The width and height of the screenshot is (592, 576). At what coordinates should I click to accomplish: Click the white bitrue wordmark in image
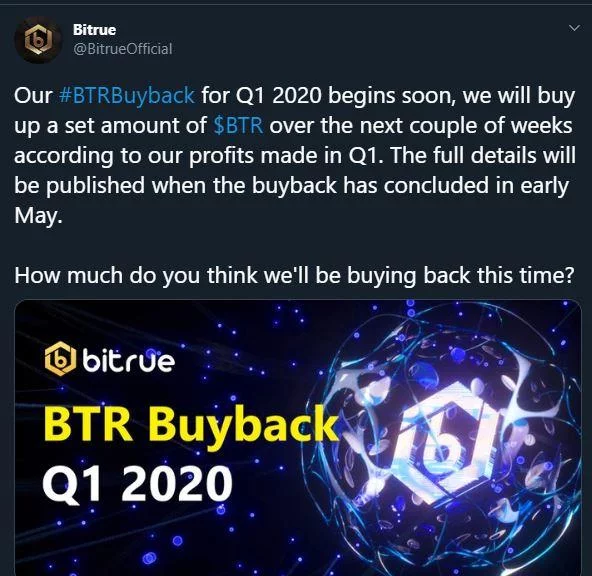point(128,360)
